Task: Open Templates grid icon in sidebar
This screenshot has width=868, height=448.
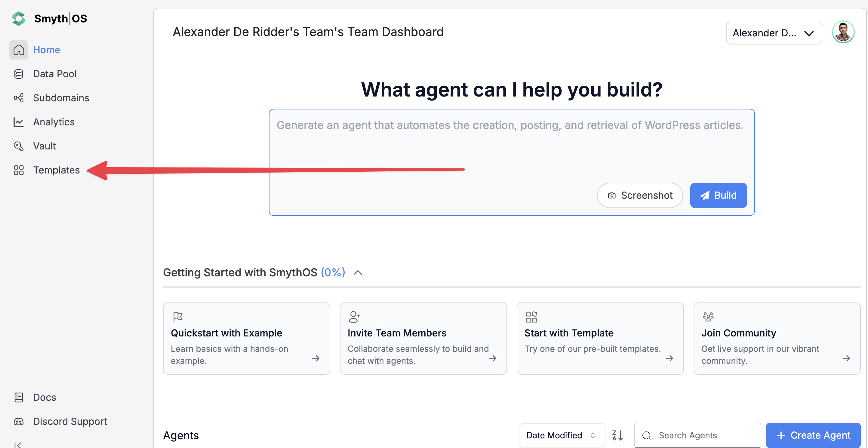Action: 19,170
